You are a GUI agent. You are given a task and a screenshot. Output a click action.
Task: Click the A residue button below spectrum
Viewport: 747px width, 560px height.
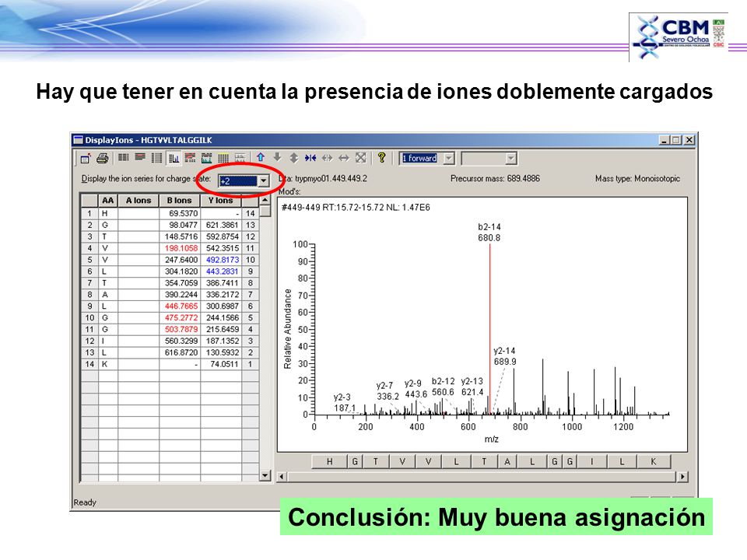(x=507, y=461)
